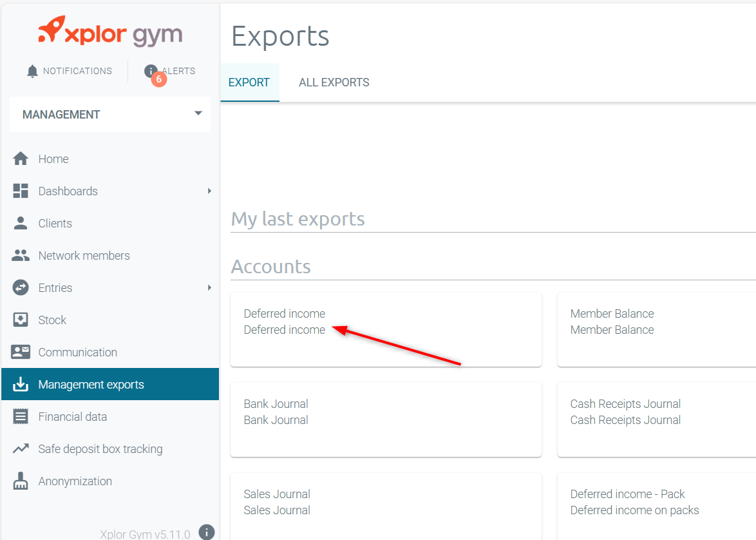Viewport: 756px width, 540px height.
Task: Expand the Entries submenu arrow
Action: [x=209, y=287]
